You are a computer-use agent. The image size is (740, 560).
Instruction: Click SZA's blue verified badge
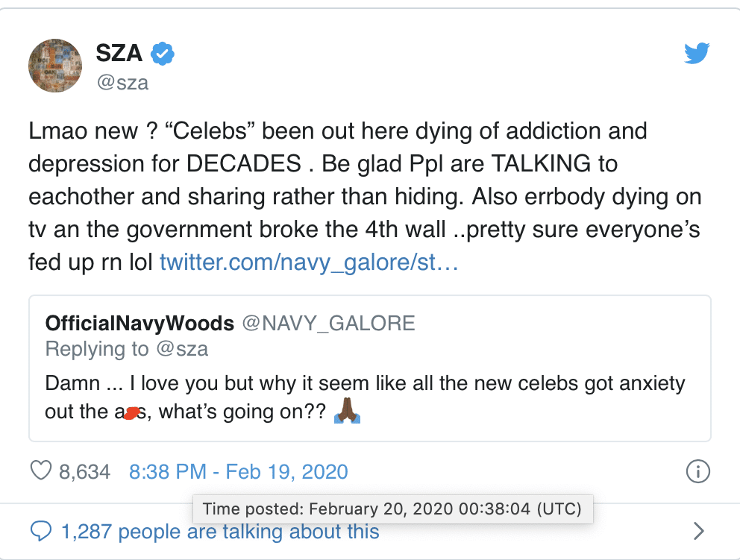163,53
